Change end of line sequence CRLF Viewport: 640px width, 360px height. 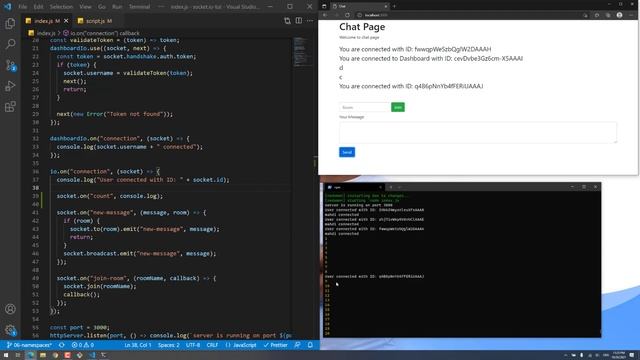[x=212, y=345]
